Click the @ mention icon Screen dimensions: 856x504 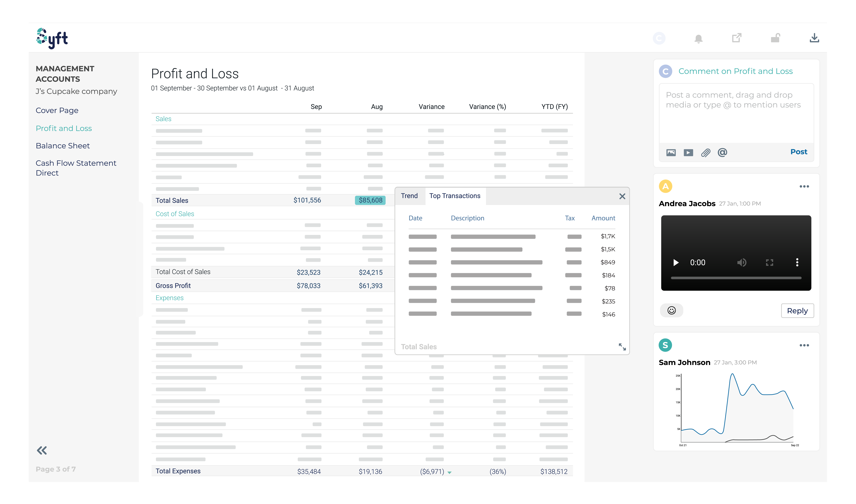(722, 152)
